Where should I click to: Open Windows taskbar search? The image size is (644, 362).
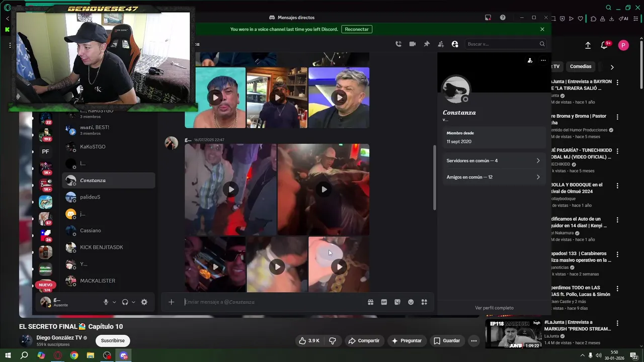click(24, 355)
